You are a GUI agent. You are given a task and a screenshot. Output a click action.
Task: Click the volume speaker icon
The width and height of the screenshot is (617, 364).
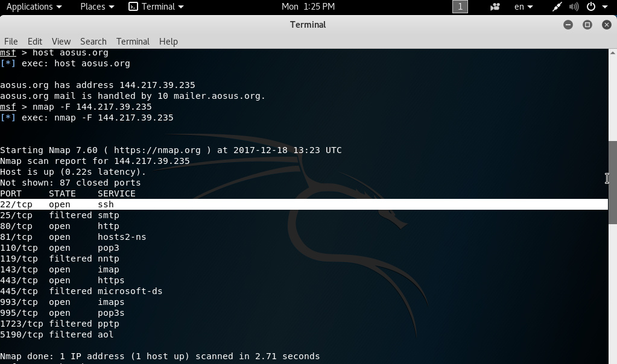coord(574,7)
